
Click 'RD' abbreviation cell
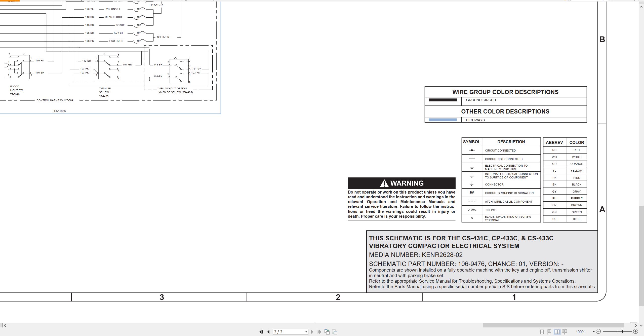[x=554, y=150]
